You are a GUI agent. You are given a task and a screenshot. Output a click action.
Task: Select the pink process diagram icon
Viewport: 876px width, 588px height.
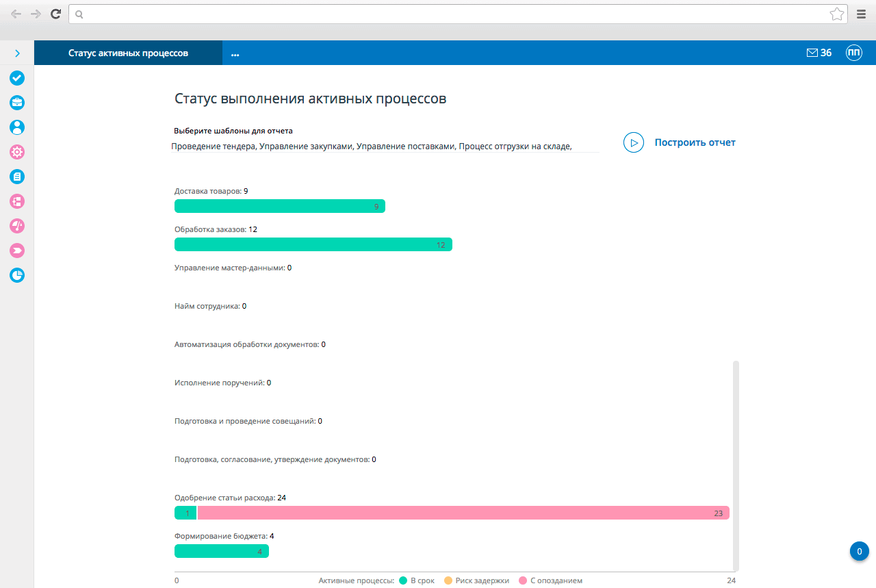point(16,201)
